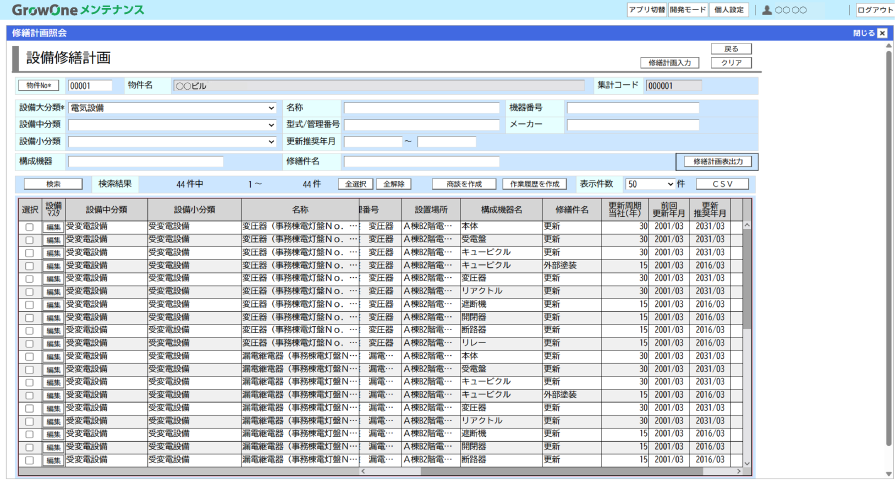Click the horizontal scroll left arrow

(363, 471)
